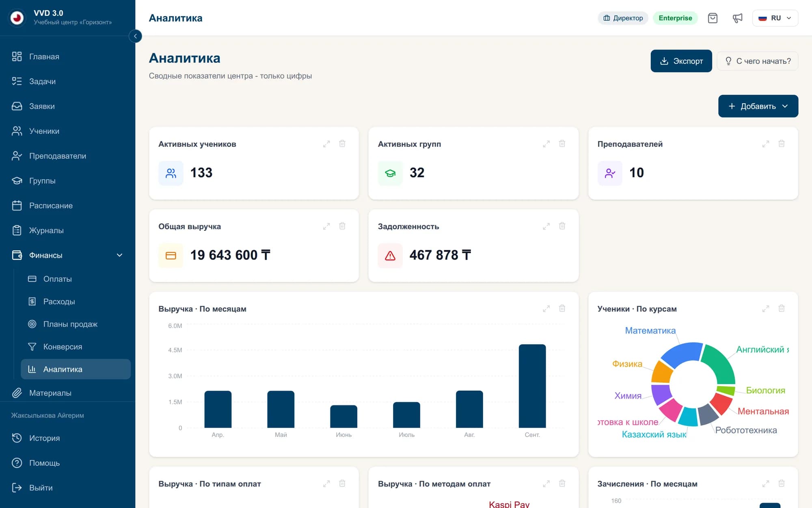Delete the Активных учеников widget
This screenshot has width=812, height=508.
point(342,143)
